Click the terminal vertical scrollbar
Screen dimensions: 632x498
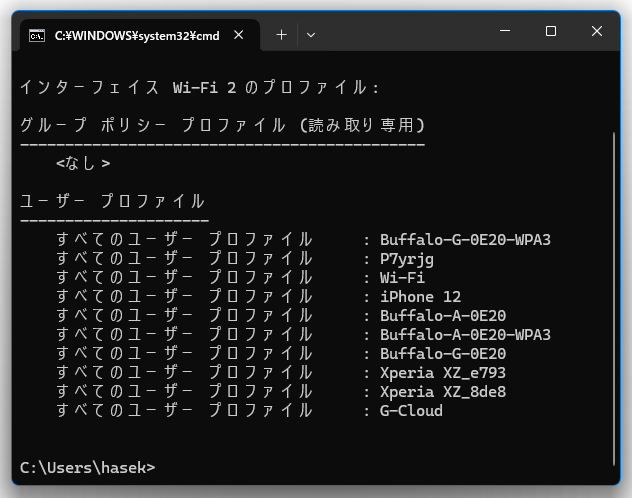pyautogui.click(x=614, y=298)
